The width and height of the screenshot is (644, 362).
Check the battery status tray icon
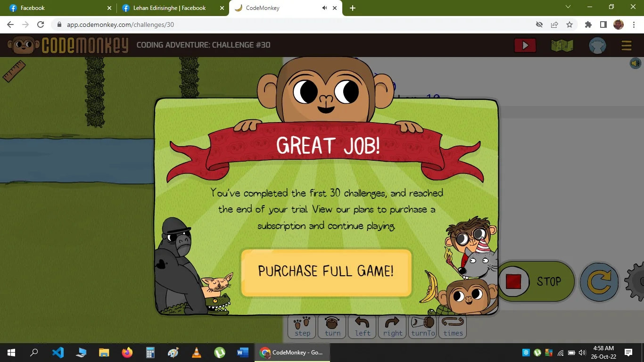[571, 353]
